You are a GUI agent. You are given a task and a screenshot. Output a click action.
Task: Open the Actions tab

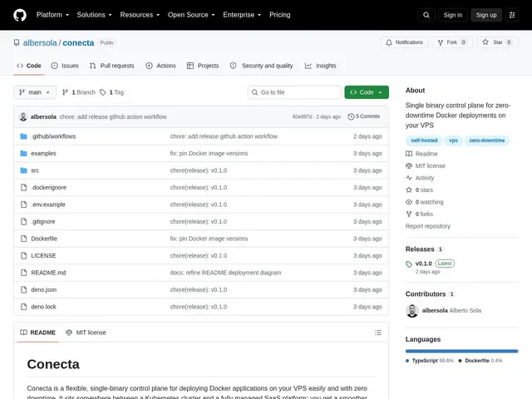click(x=160, y=66)
